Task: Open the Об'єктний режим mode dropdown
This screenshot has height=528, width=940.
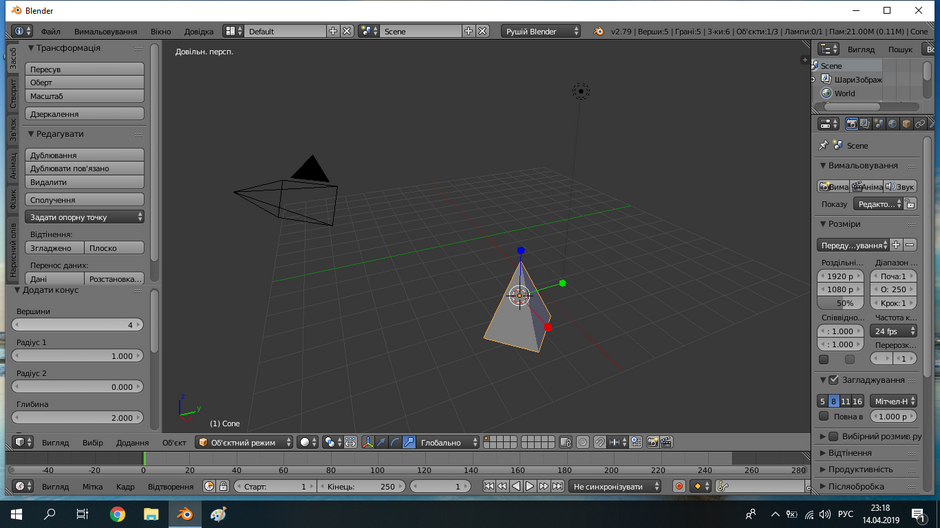Action: coord(244,442)
